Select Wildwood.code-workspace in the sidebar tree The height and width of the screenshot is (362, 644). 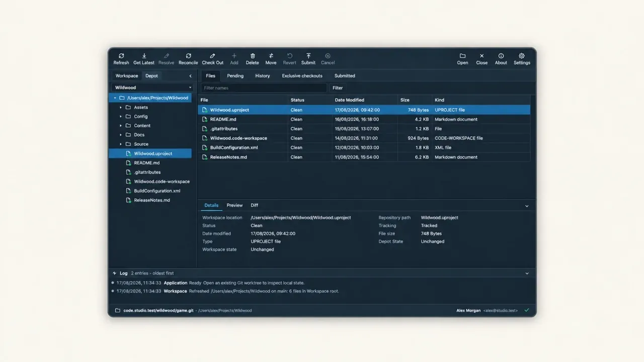(x=150, y=182)
